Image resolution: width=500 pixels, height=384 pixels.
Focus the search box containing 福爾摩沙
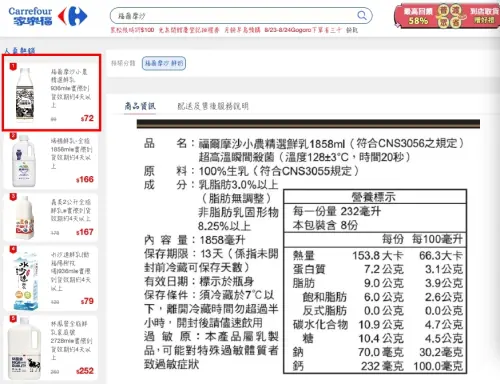(241, 16)
